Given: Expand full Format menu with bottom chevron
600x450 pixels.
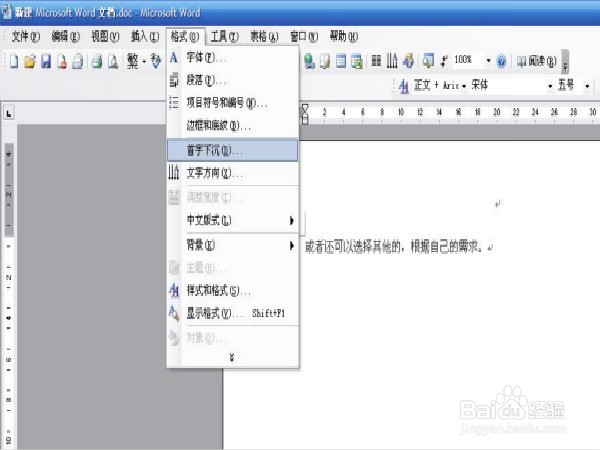Looking at the screenshot, I should pyautogui.click(x=232, y=357).
